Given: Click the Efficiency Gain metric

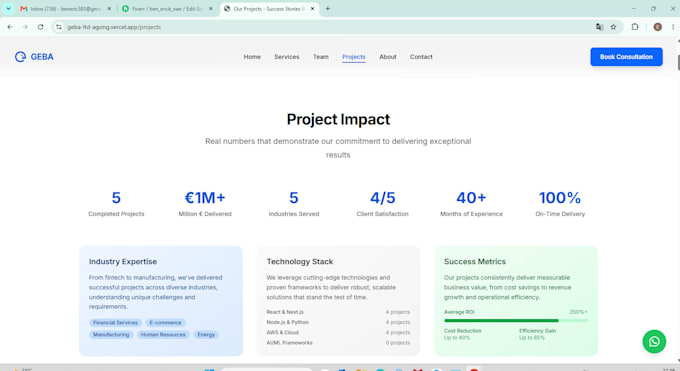Looking at the screenshot, I should tap(537, 334).
